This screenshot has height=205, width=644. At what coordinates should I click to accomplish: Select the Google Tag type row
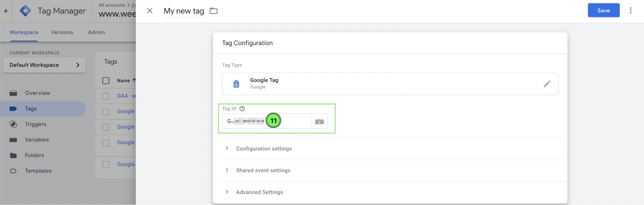pyautogui.click(x=390, y=84)
